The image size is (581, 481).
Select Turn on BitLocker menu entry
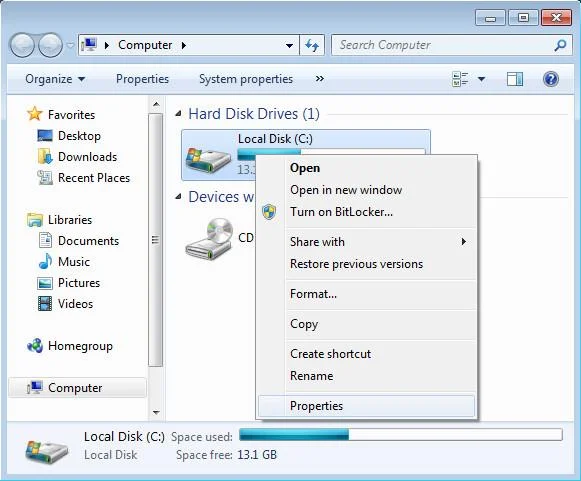366,212
